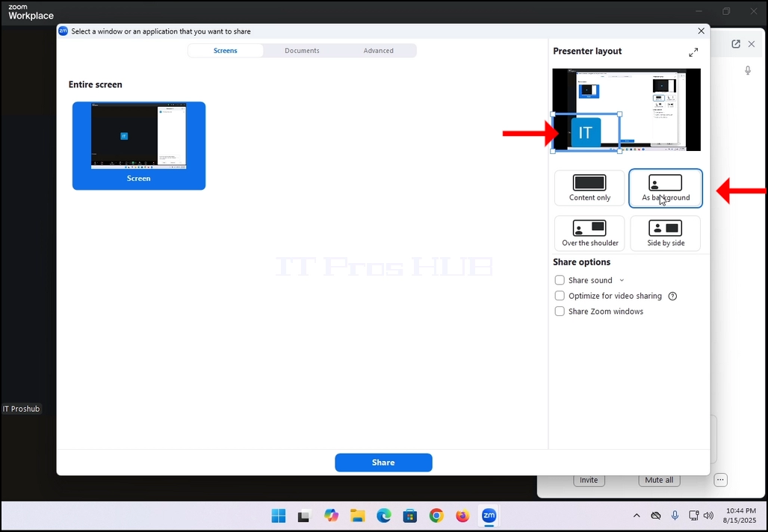Open Firefox from the taskbar

pyautogui.click(x=462, y=516)
